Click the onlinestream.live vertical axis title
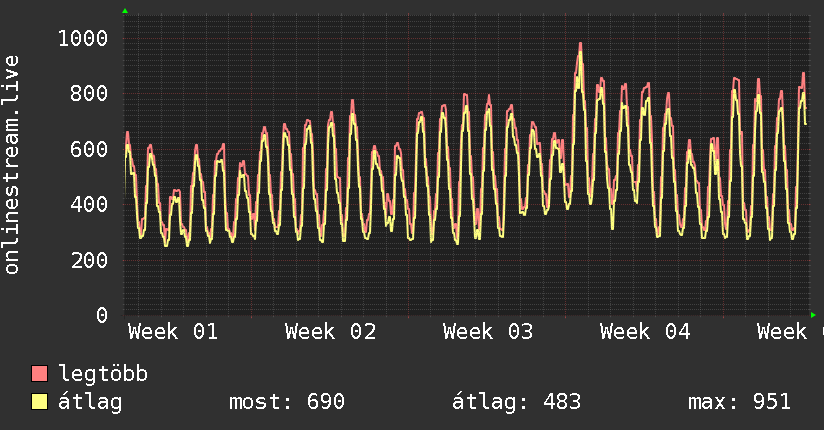824x430 pixels. tap(12, 165)
